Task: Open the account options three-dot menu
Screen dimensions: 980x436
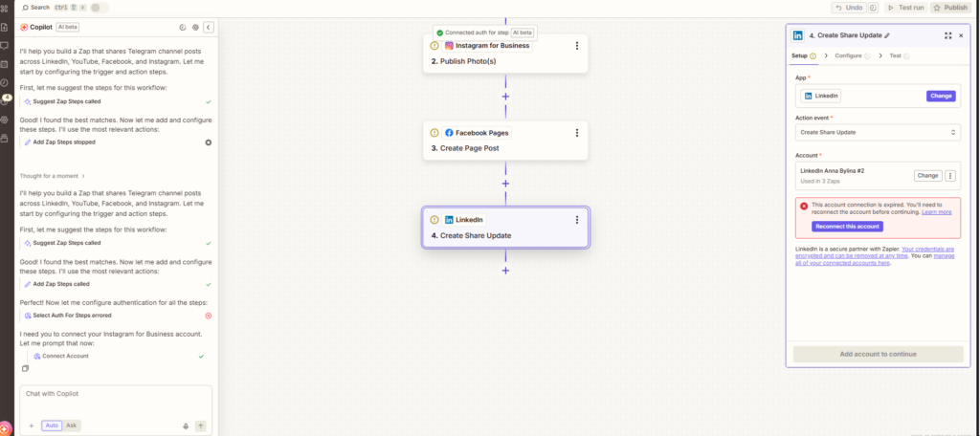Action: 950,176
